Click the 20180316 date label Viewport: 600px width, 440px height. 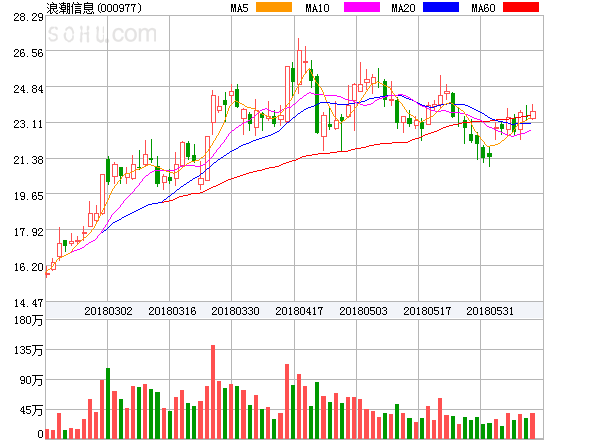(172, 311)
